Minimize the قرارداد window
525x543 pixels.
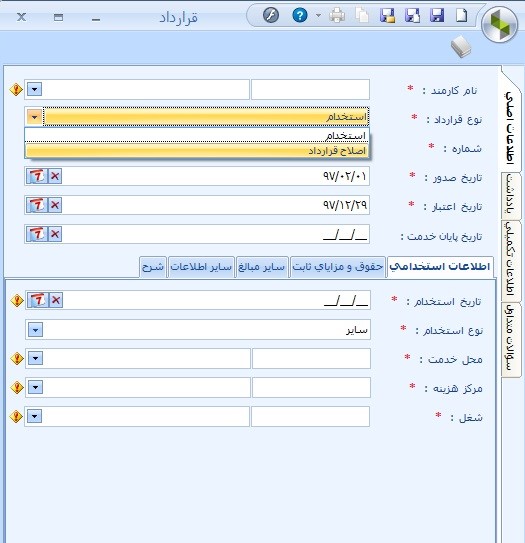click(x=96, y=18)
